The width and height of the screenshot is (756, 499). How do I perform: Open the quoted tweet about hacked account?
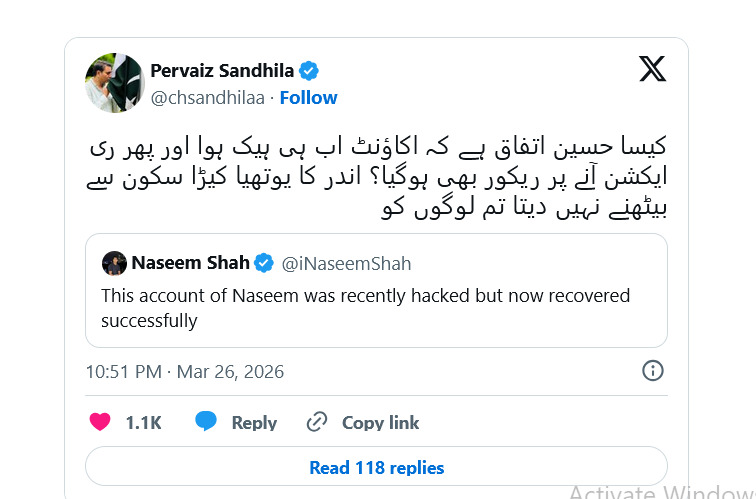[x=375, y=308]
